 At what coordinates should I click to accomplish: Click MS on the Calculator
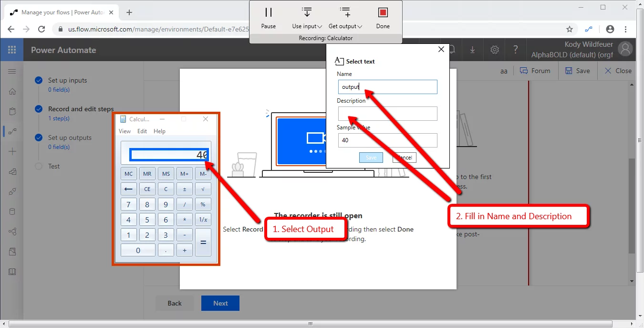[166, 174]
